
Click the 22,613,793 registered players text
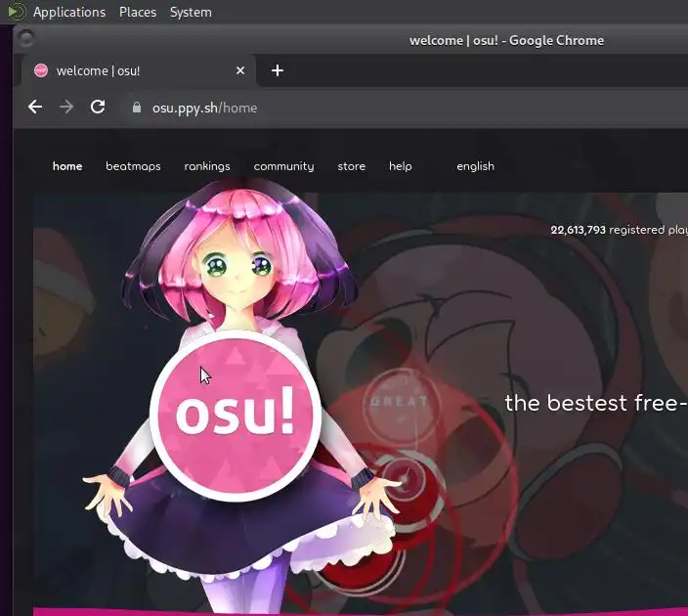pyautogui.click(x=620, y=230)
